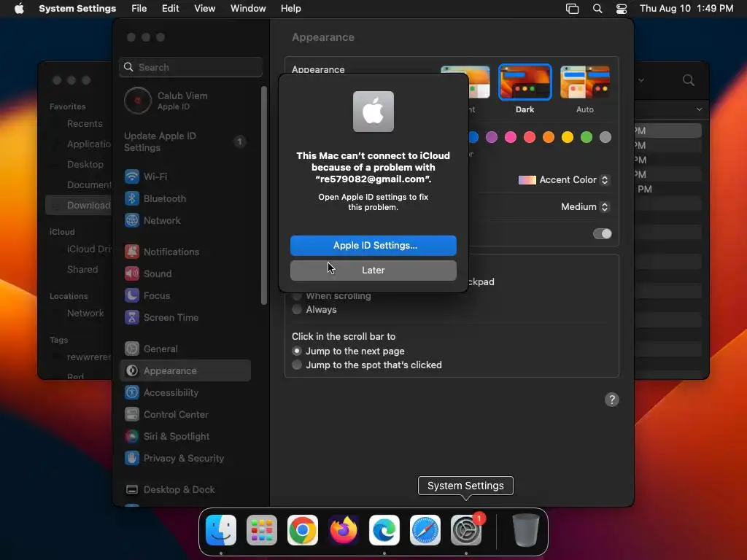
Task: Click Apple ID Settings button
Action: coord(373,246)
